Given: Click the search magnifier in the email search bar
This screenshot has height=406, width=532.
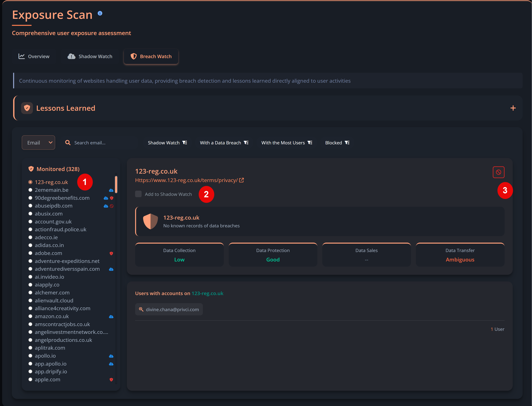Looking at the screenshot, I should coord(68,143).
